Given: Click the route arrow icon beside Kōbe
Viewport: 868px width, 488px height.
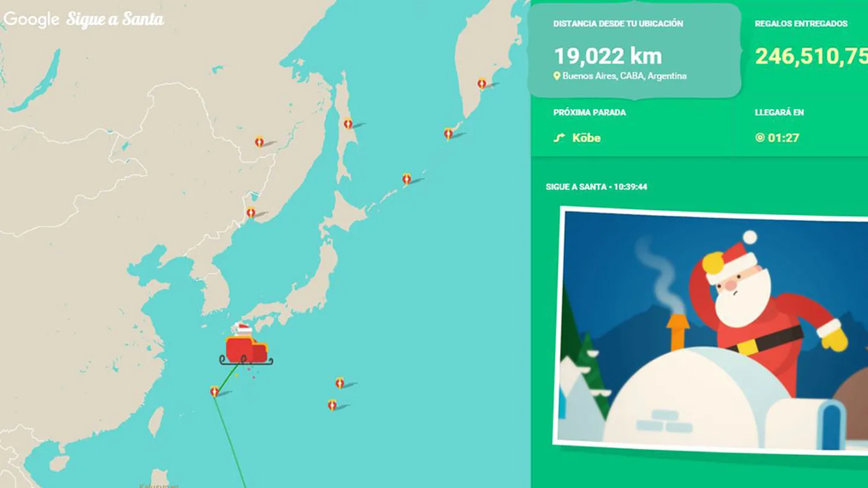Looking at the screenshot, I should tap(559, 138).
